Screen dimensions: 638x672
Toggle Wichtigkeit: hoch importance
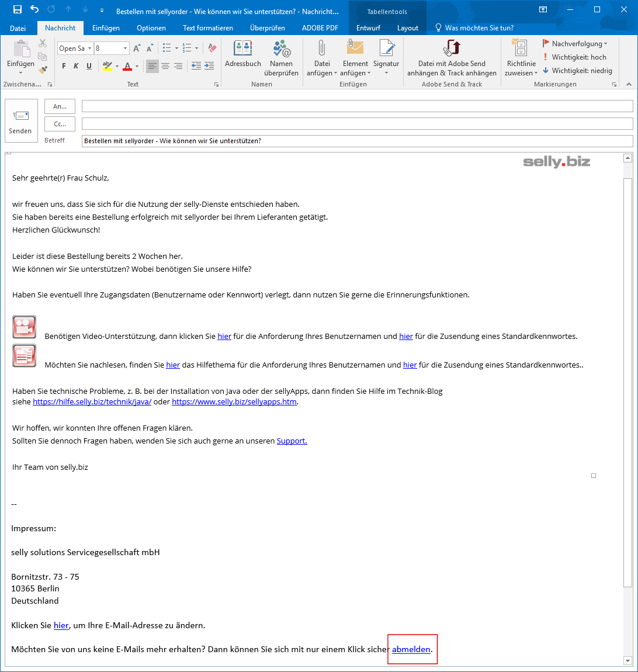[574, 57]
